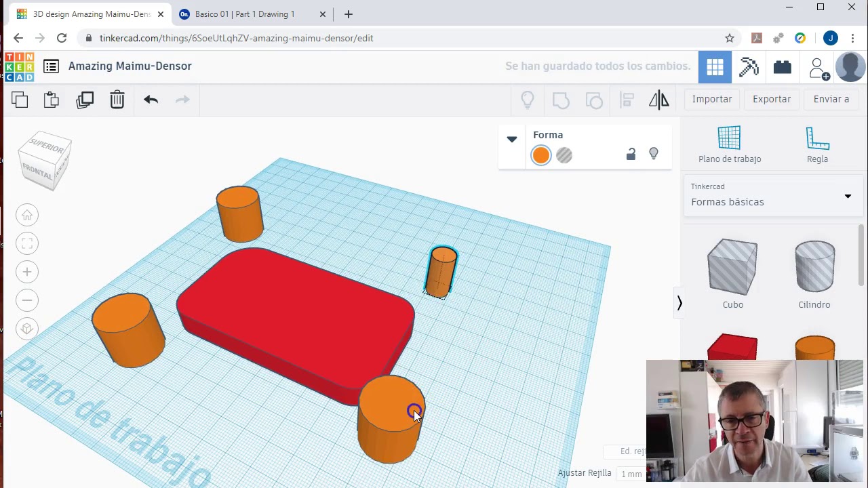This screenshot has width=868, height=488.
Task: Click the Importar button
Action: (712, 99)
